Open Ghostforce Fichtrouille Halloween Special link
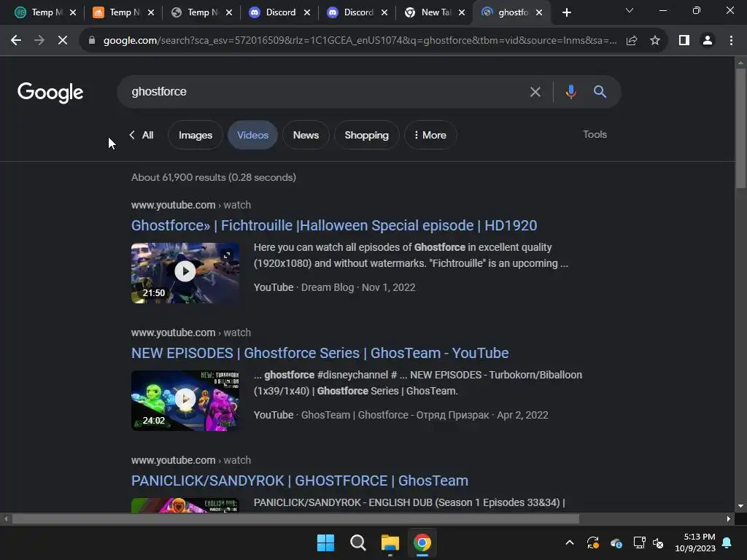The image size is (747, 560). [334, 225]
